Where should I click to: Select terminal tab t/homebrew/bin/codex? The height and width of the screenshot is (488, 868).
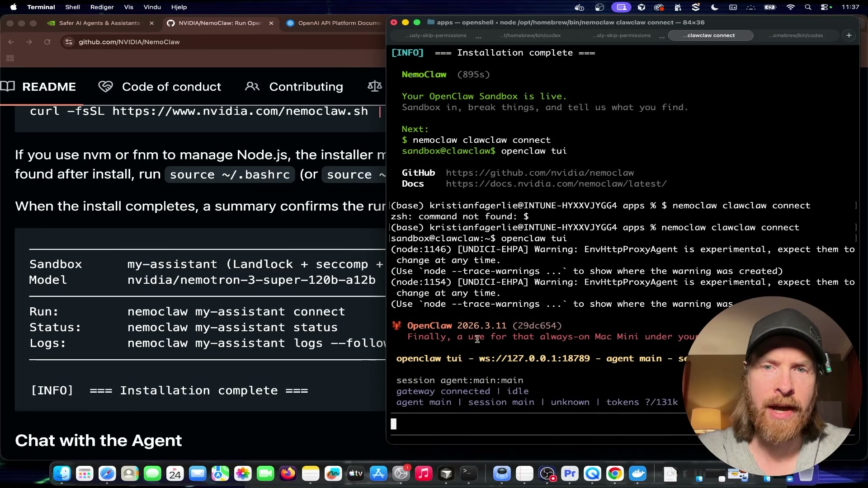tap(530, 35)
